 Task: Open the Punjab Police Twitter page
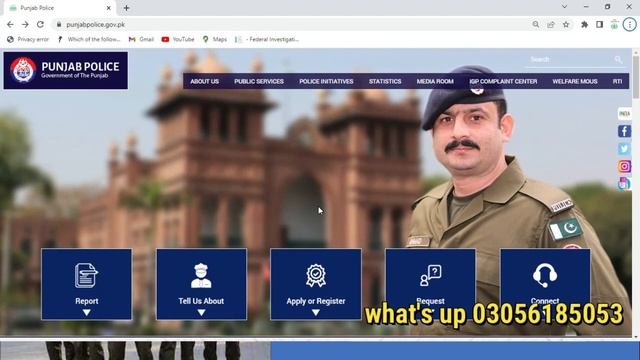click(624, 149)
